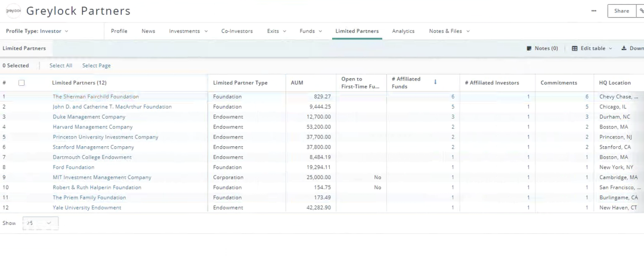
Task: Click the Edit table grid icon
Action: coord(575,48)
